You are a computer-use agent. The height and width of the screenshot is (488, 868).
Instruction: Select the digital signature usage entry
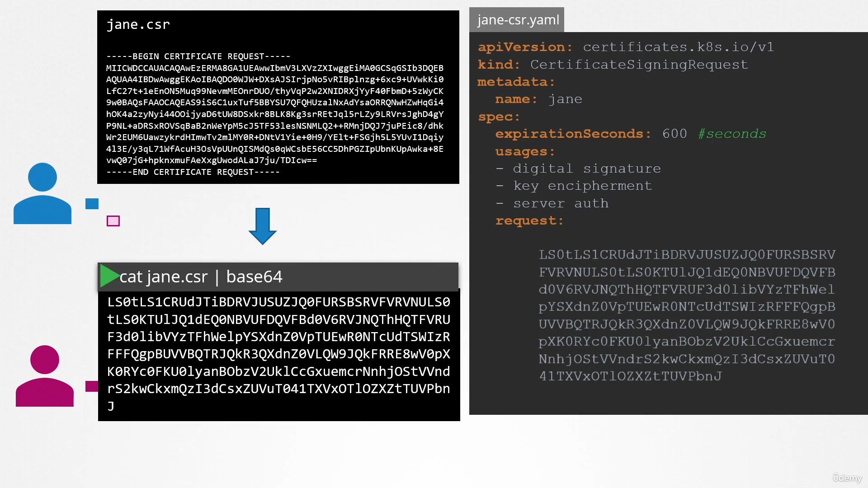(578, 169)
